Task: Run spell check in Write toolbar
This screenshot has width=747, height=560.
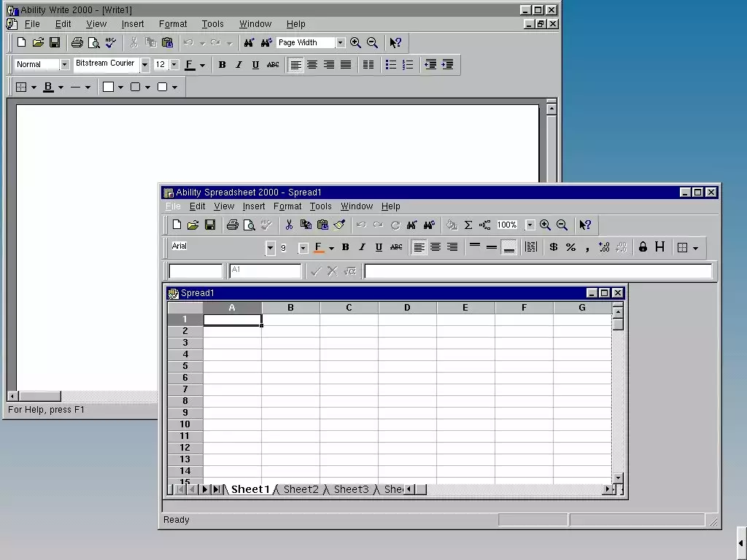Action: pos(110,43)
